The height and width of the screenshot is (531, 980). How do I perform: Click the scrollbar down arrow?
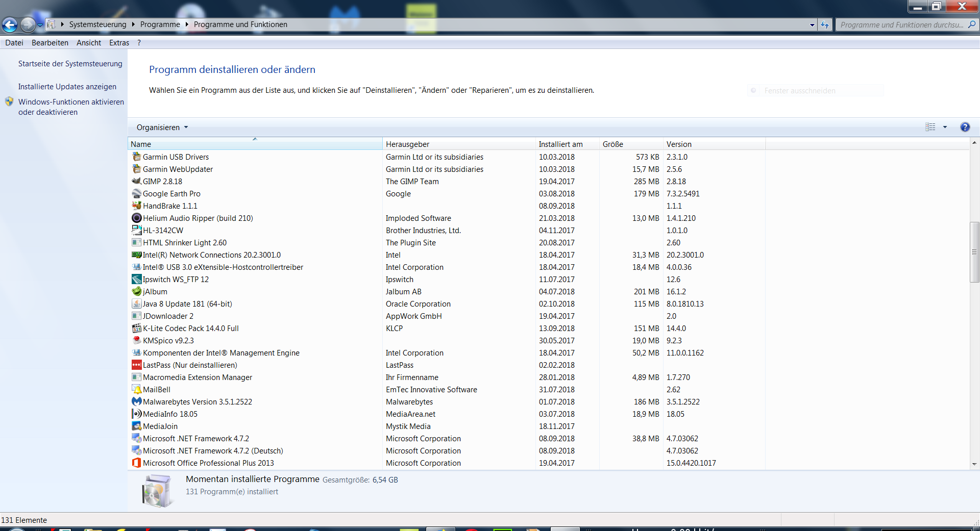click(x=974, y=464)
